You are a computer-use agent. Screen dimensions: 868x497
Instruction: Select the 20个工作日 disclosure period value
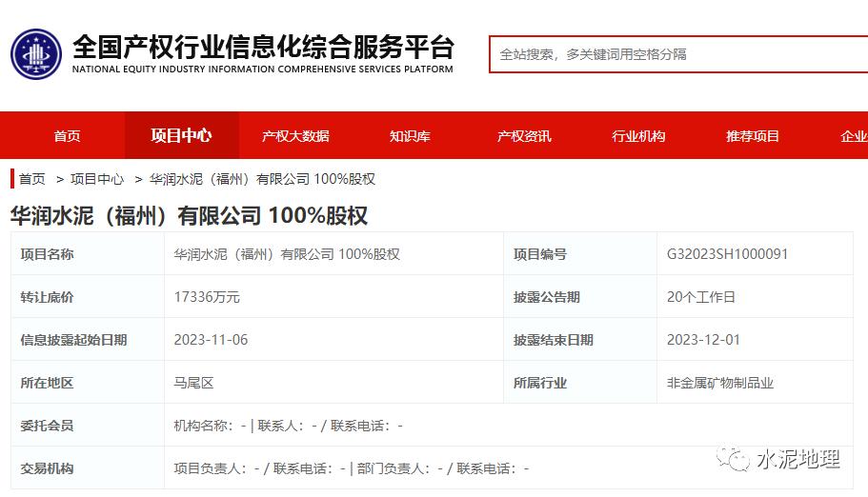pos(701,297)
